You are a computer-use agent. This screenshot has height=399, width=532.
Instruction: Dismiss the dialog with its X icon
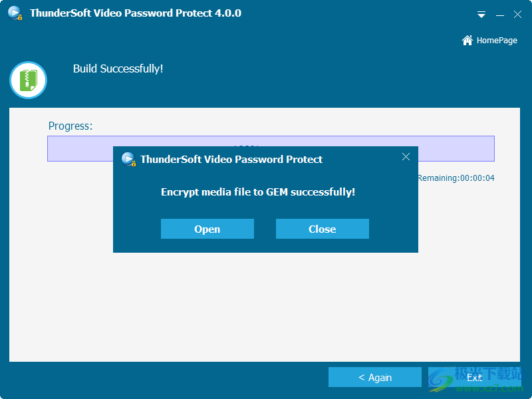click(406, 156)
